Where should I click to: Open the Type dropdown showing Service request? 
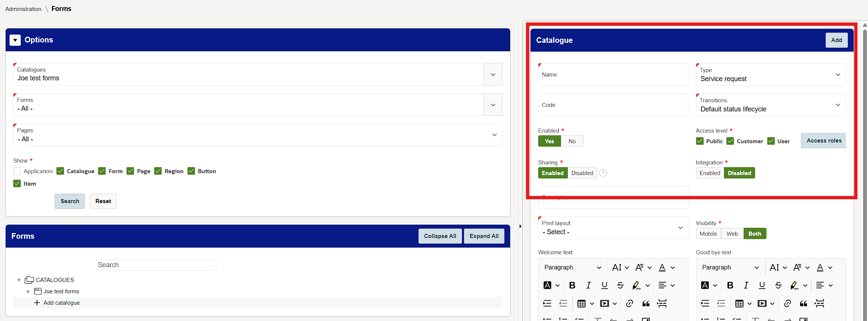[771, 75]
